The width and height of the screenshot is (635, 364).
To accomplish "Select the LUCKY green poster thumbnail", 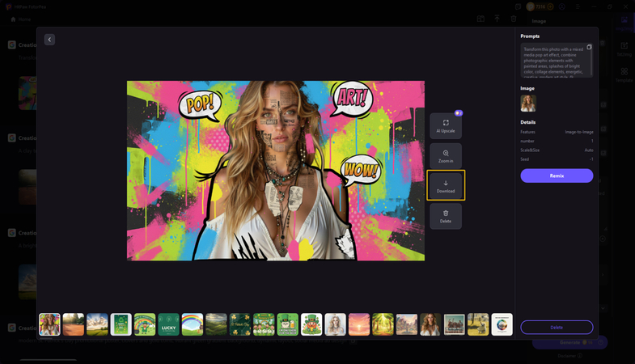I will (168, 324).
